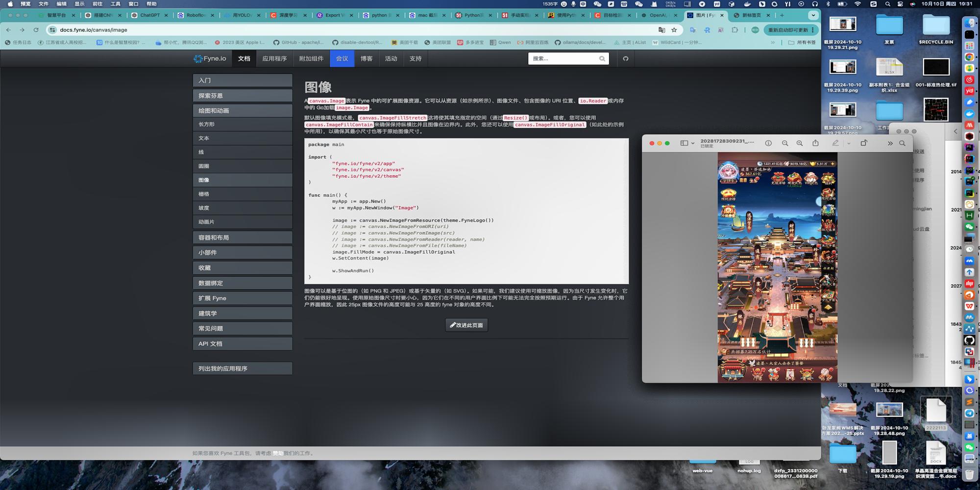The width and height of the screenshot is (980, 490).
Task: Click 重新启动即可更新 update button
Action: tap(791, 30)
